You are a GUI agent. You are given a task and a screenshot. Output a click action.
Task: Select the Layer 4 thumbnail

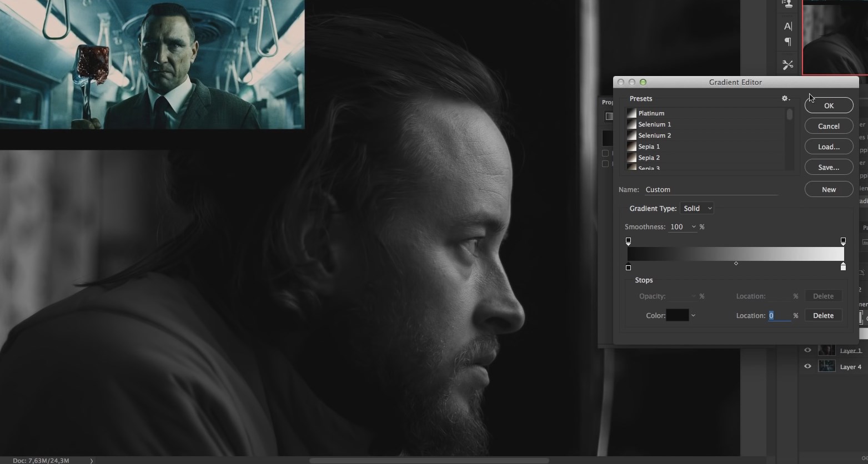pyautogui.click(x=827, y=366)
